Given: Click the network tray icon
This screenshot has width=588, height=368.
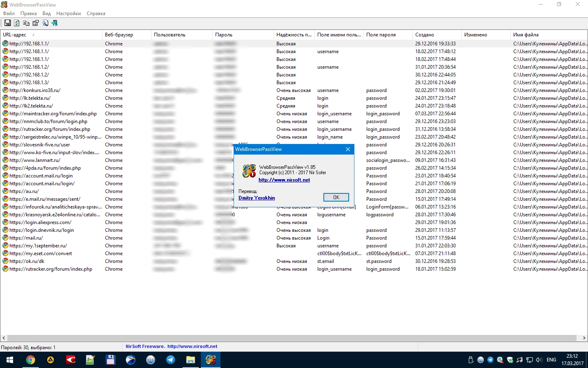Looking at the screenshot, I should [530, 360].
